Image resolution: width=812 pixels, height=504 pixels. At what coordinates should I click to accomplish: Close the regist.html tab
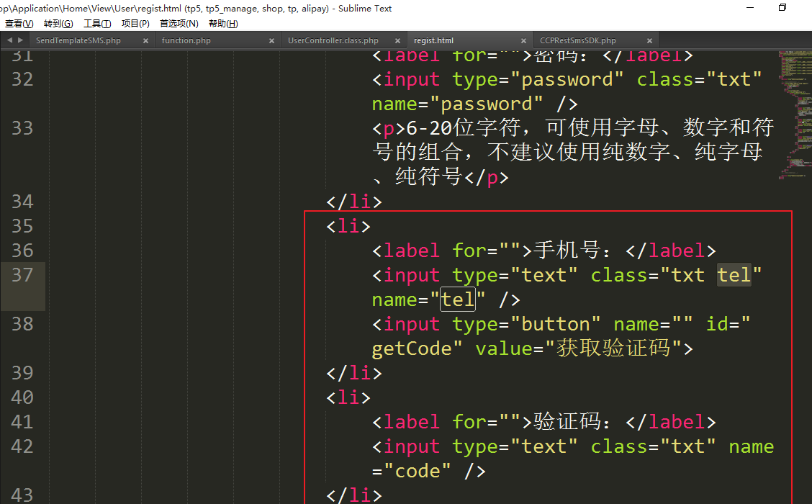tap(523, 41)
